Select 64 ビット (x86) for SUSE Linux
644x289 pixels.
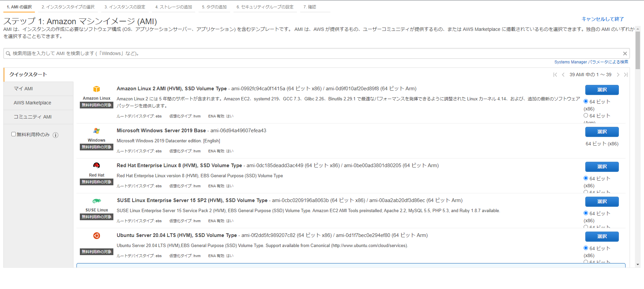tap(586, 213)
